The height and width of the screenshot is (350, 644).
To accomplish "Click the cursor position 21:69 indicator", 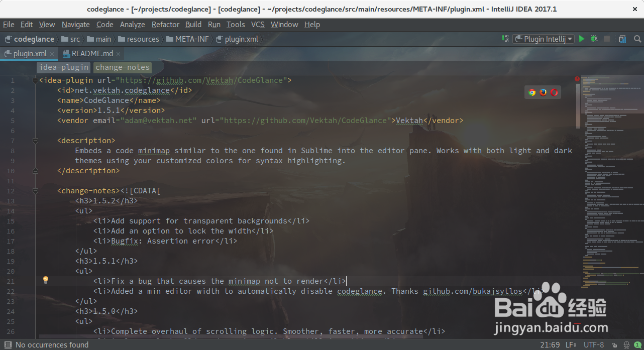I will tap(550, 345).
